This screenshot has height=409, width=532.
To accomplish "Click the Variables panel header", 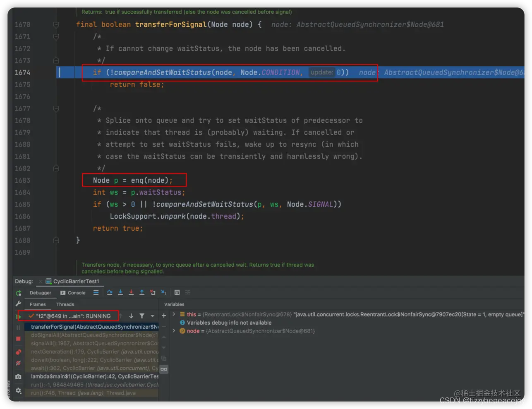I will point(174,304).
